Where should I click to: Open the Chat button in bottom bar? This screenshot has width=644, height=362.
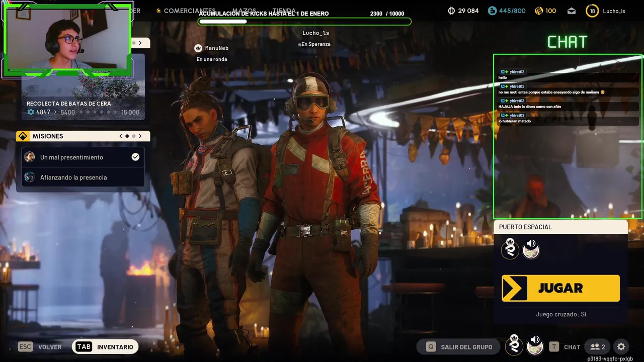564,346
